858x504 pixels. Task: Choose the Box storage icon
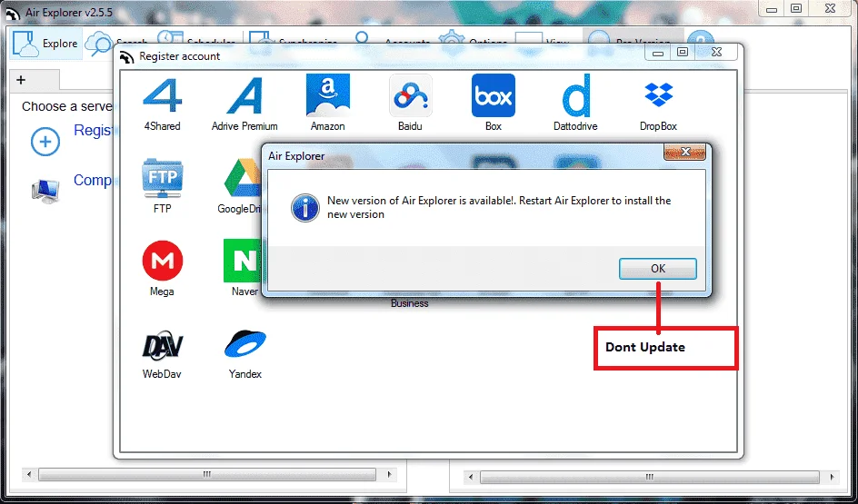(493, 96)
